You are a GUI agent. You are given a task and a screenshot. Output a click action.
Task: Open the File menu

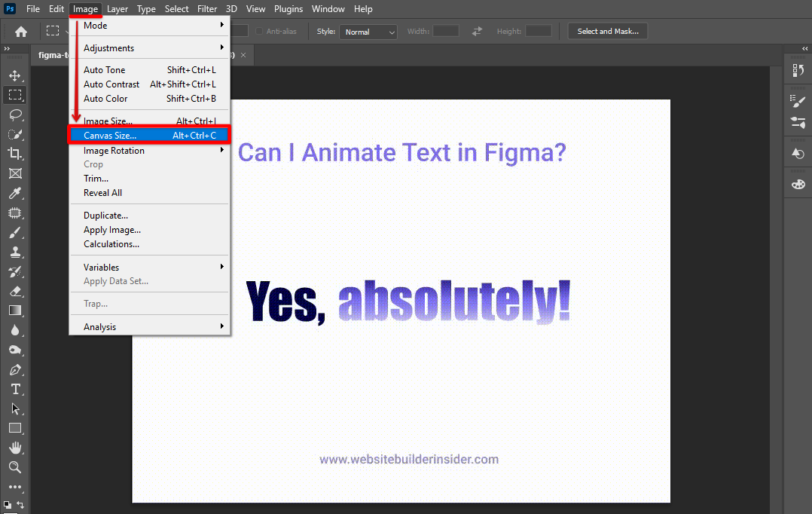point(33,9)
